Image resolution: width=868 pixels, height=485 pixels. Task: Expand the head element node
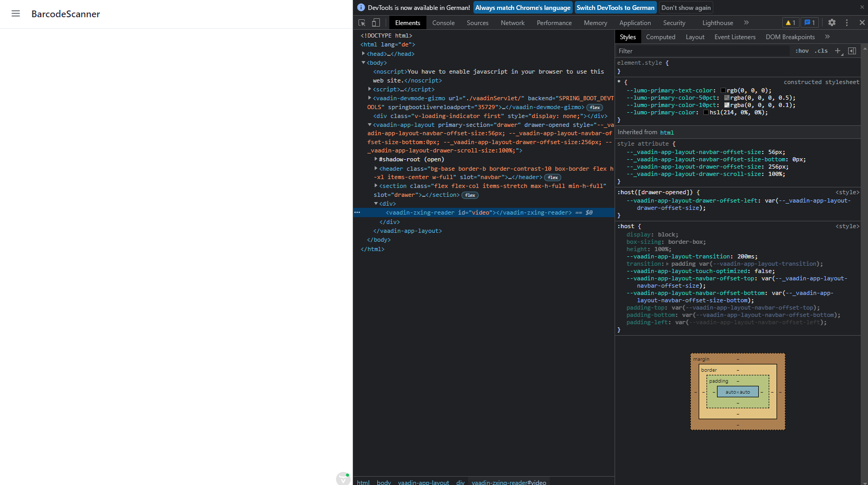point(363,54)
